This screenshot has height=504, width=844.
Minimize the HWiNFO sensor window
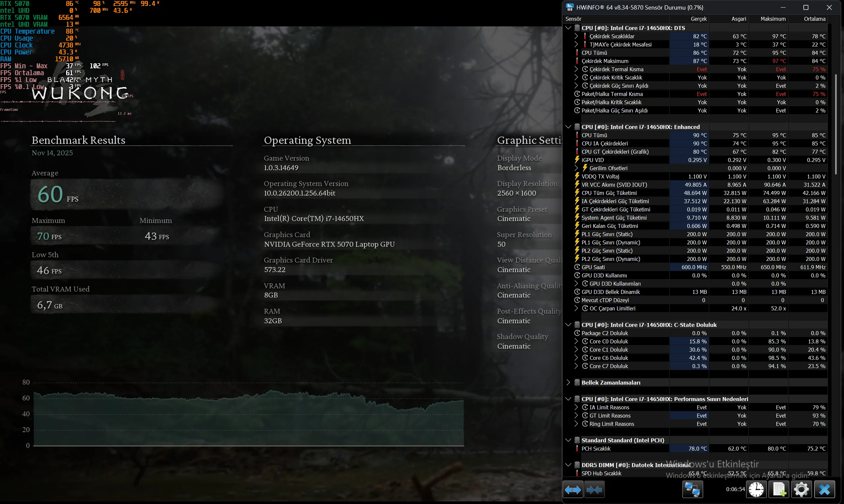point(783,8)
